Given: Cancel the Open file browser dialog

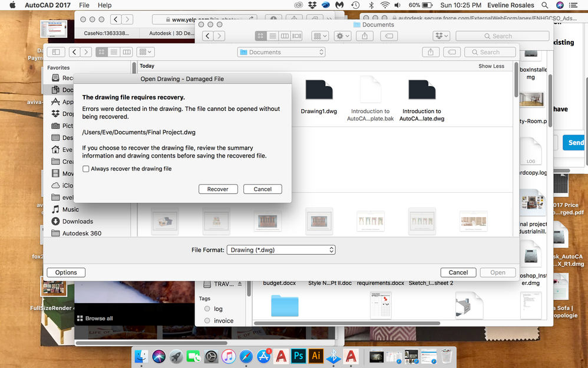Looking at the screenshot, I should [458, 272].
